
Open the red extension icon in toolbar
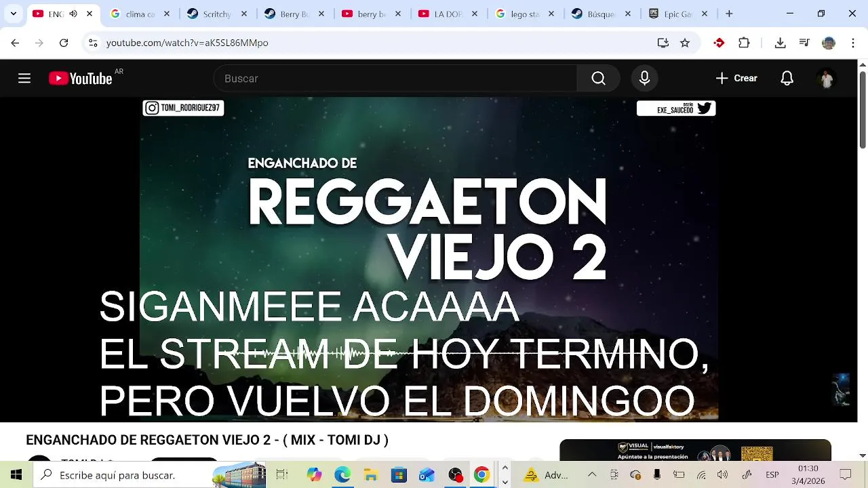coord(719,43)
